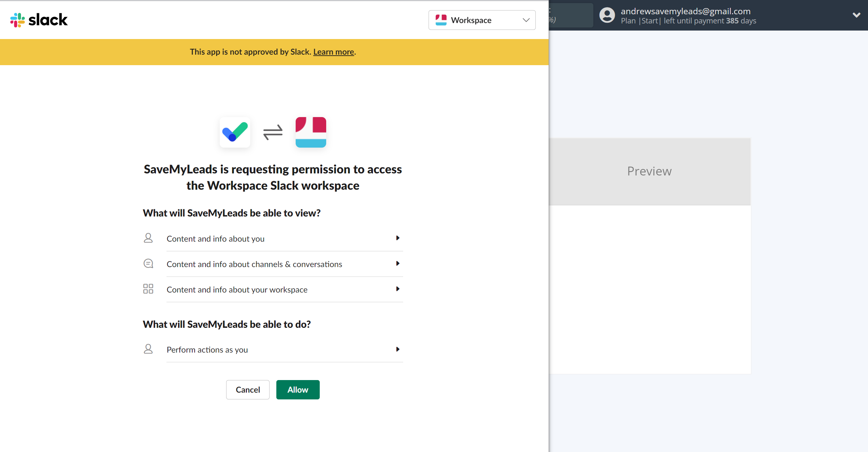Click the 'SaveMyLeads is requesting permission' title
Image resolution: width=868 pixels, height=452 pixels.
coord(273,177)
